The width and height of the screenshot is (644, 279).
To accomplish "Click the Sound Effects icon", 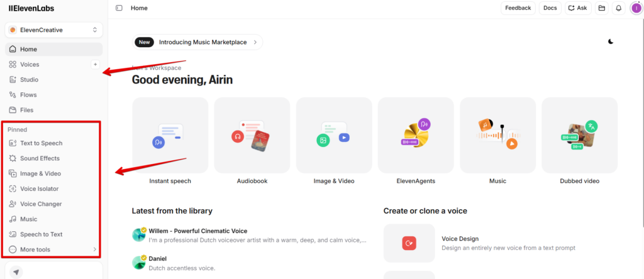I will [x=13, y=158].
